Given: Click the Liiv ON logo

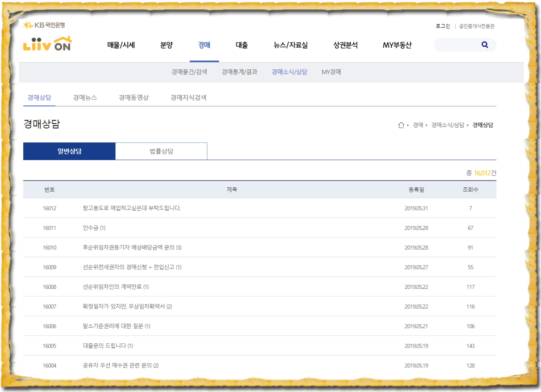Looking at the screenshot, I should click(47, 44).
